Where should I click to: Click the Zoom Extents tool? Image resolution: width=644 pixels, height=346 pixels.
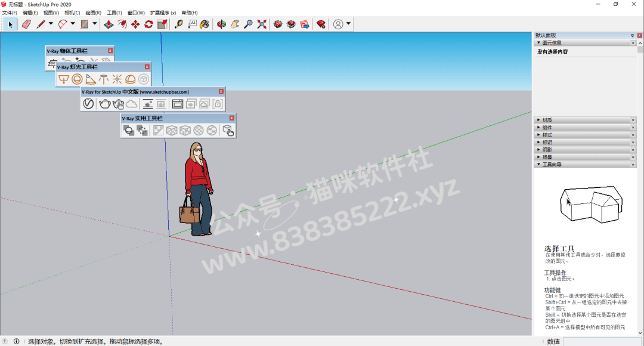click(262, 24)
